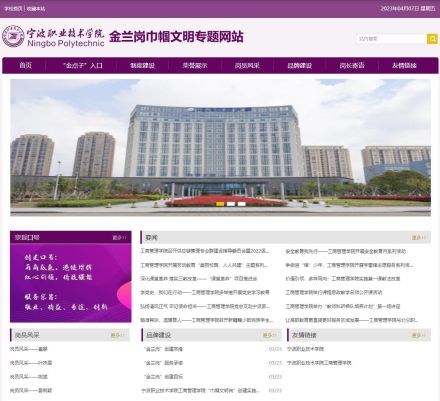Viewport: 440px width, 401px height.
Task: Select the second white carousel indicator
Action: 231,204
